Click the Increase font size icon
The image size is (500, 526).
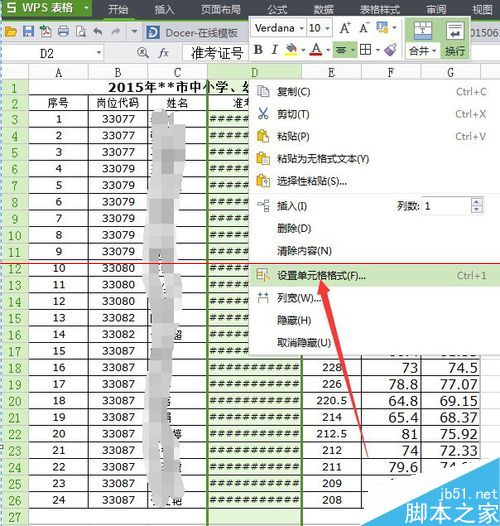[345, 28]
